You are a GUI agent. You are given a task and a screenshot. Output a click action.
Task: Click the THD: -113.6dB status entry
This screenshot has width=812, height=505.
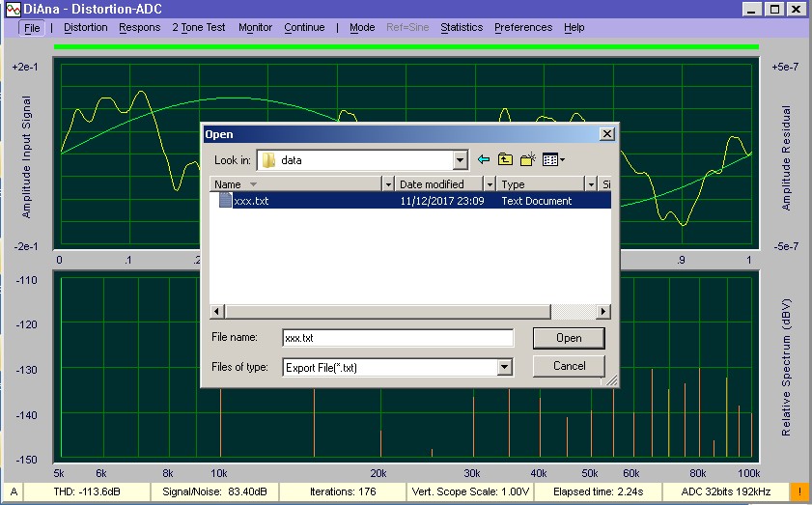87,491
